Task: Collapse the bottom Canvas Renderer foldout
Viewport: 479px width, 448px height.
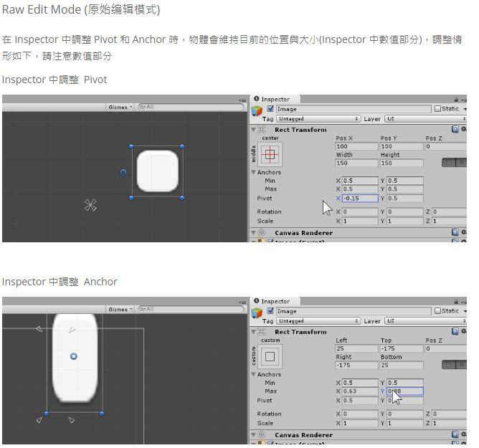Action: (253, 435)
